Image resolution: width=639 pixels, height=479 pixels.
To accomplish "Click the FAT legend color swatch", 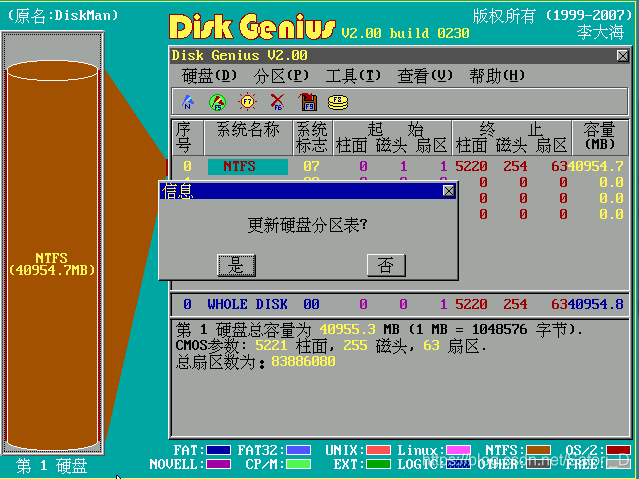I will (x=218, y=450).
